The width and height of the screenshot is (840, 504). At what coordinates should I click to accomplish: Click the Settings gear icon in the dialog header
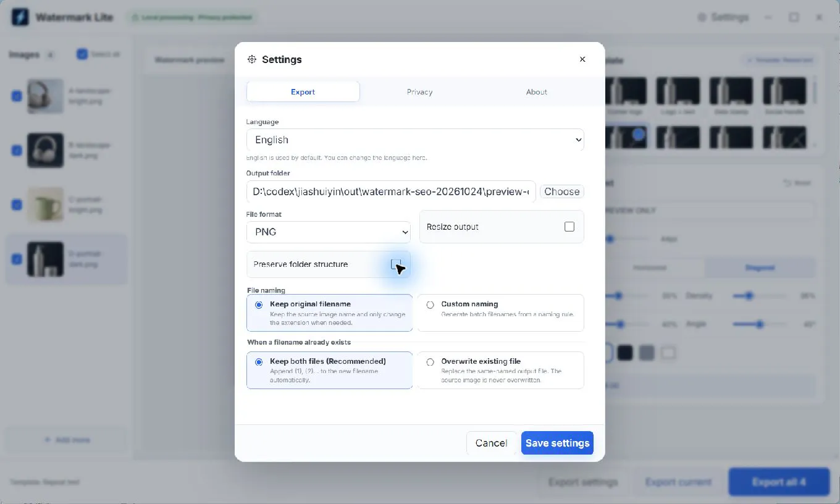click(251, 59)
